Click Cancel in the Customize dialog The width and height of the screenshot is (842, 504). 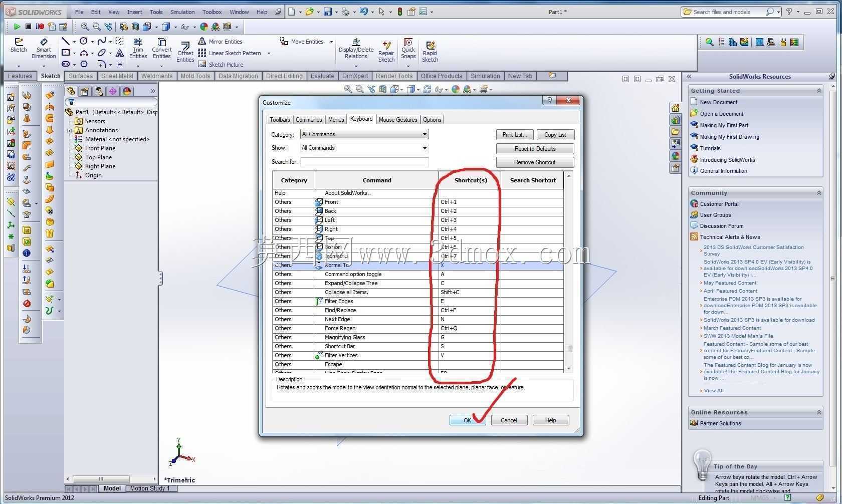tap(509, 420)
